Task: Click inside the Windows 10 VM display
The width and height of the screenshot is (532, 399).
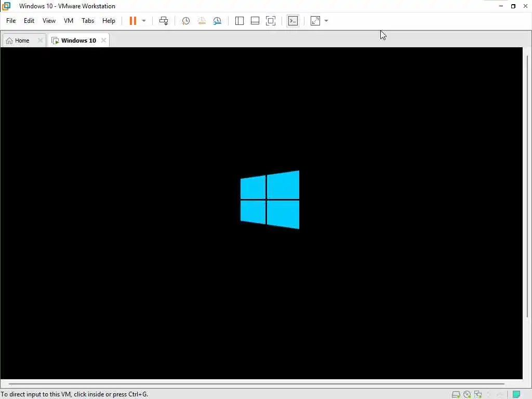Action: [x=261, y=213]
